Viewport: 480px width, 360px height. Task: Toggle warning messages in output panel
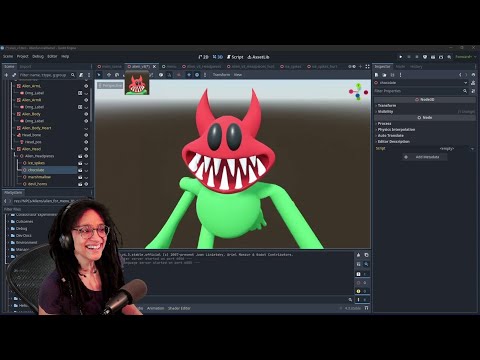[362, 291]
